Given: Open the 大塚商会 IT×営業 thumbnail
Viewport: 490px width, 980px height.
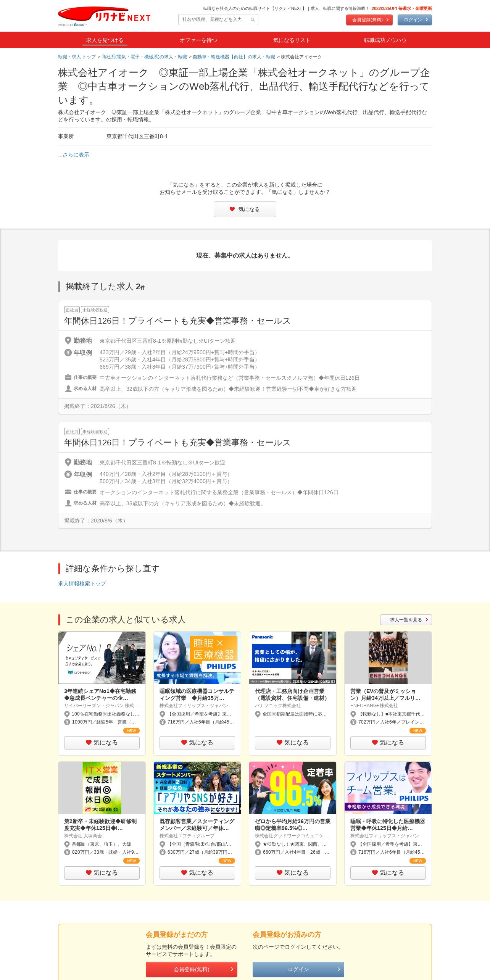Looking at the screenshot, I should tap(102, 788).
